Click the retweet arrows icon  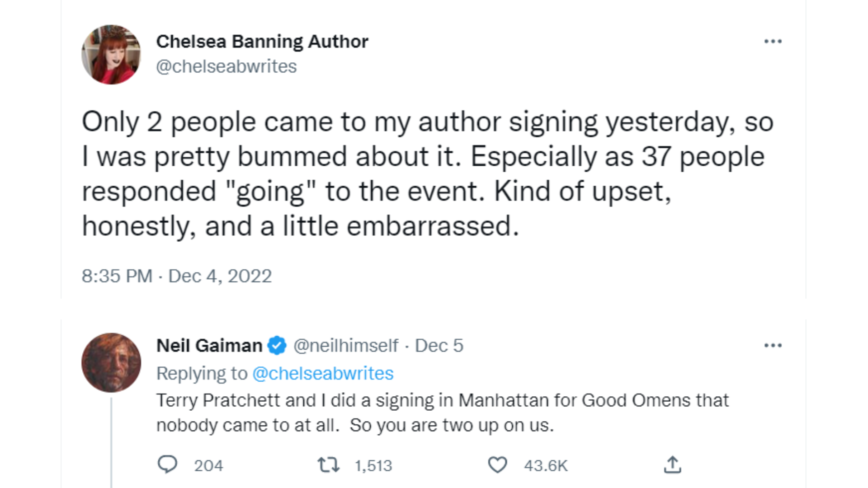pos(328,465)
